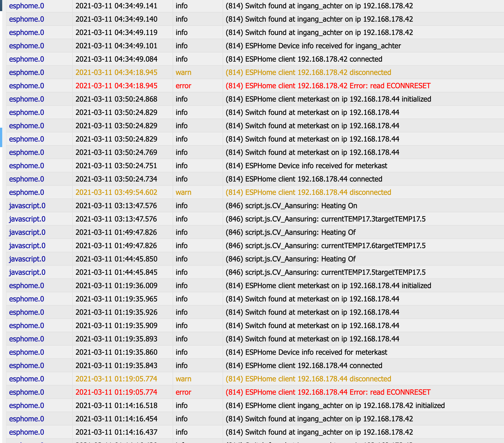
Task: Click esphome.0 source at 04:34:49.141
Action: point(27,6)
